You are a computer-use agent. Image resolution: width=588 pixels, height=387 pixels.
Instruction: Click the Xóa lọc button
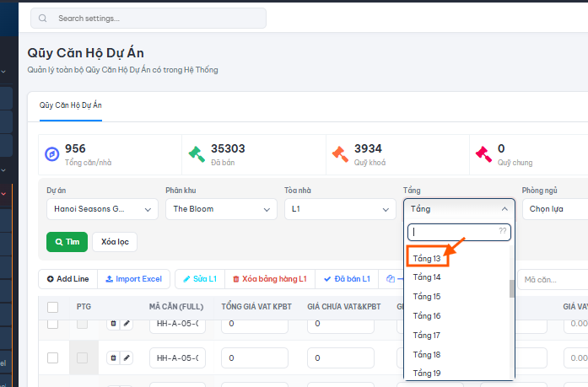115,242
